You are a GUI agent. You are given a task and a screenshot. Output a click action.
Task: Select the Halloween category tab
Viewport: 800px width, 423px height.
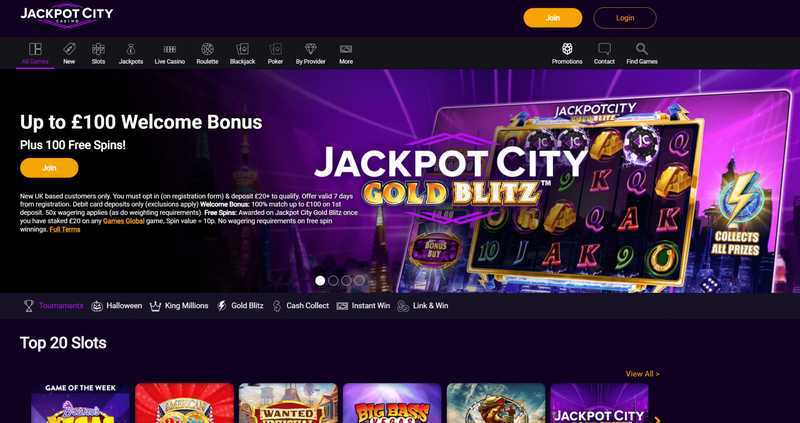click(117, 306)
